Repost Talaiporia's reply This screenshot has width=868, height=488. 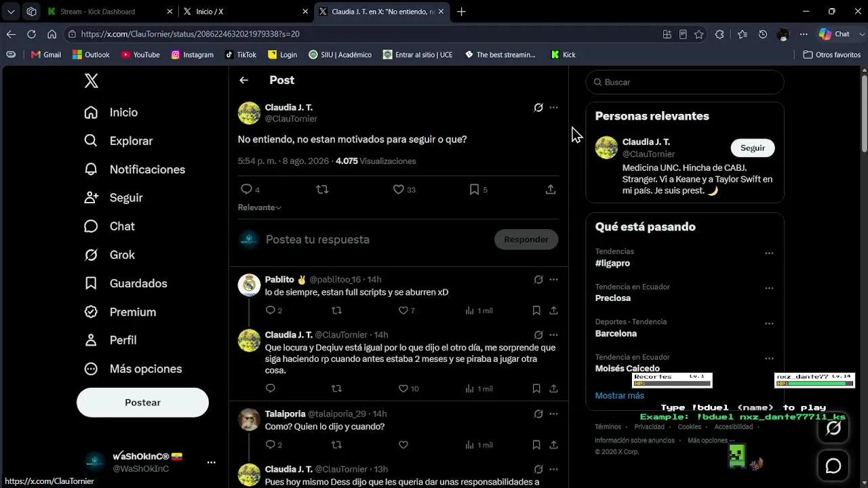[336, 445]
